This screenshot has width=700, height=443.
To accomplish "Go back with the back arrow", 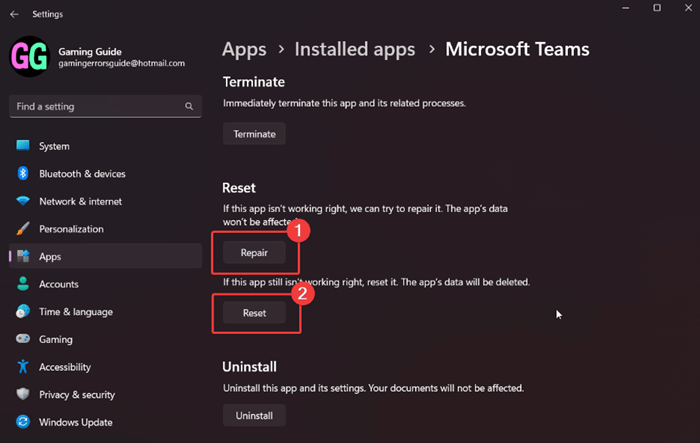I will (x=12, y=14).
